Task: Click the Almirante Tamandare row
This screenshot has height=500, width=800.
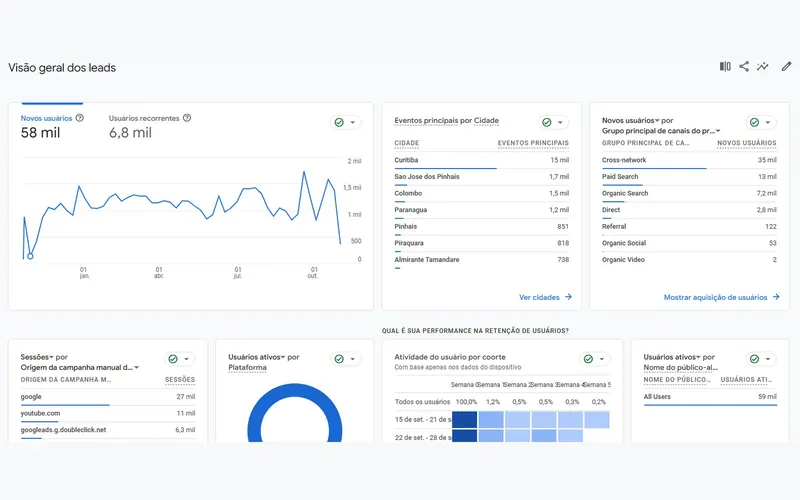Action: (481, 260)
